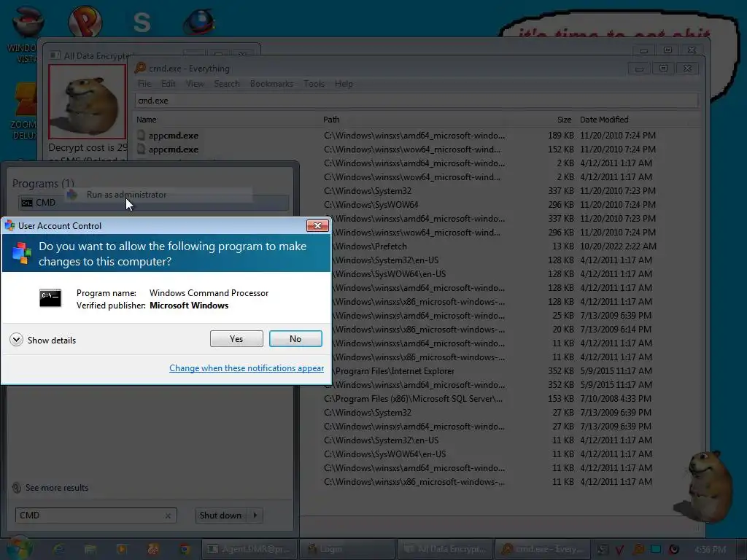The image size is (747, 560).
Task: Click the 13 KB size cell
Action: [562, 246]
